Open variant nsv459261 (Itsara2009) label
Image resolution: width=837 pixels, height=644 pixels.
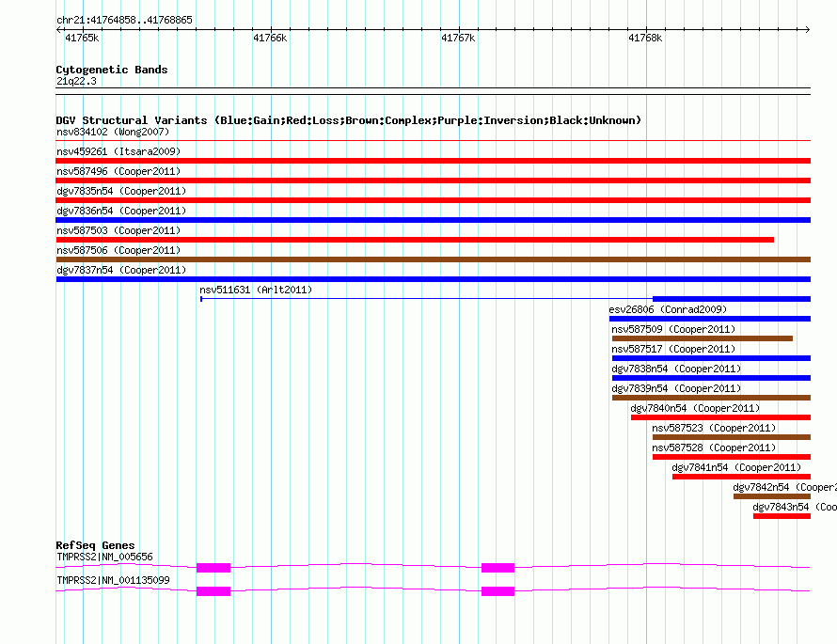118,151
